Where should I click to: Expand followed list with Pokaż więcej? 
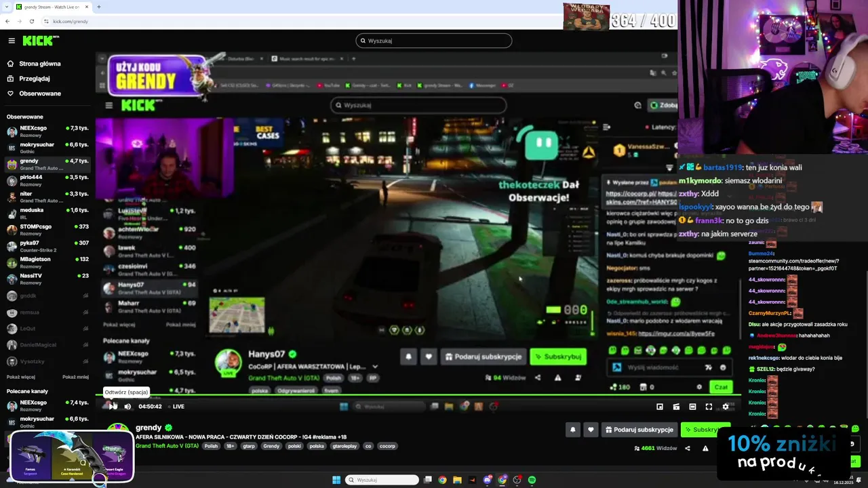[x=21, y=377]
